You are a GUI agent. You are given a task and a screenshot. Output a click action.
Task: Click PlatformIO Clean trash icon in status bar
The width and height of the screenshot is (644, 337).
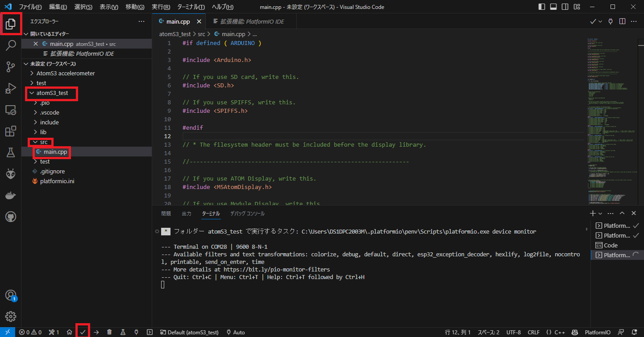[x=109, y=332]
